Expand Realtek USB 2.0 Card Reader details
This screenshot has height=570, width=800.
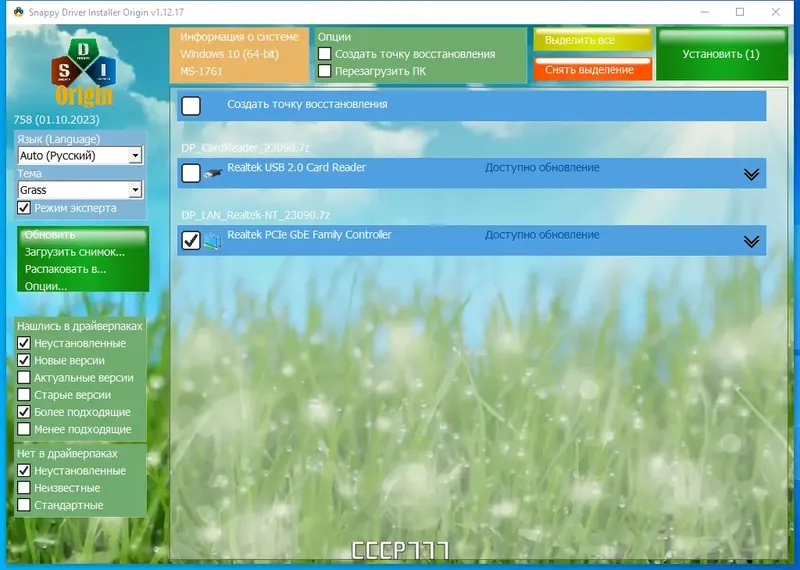tap(751, 175)
